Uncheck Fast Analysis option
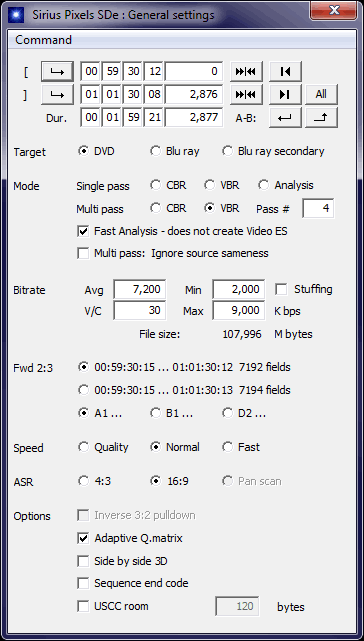364x641 pixels. [83, 231]
